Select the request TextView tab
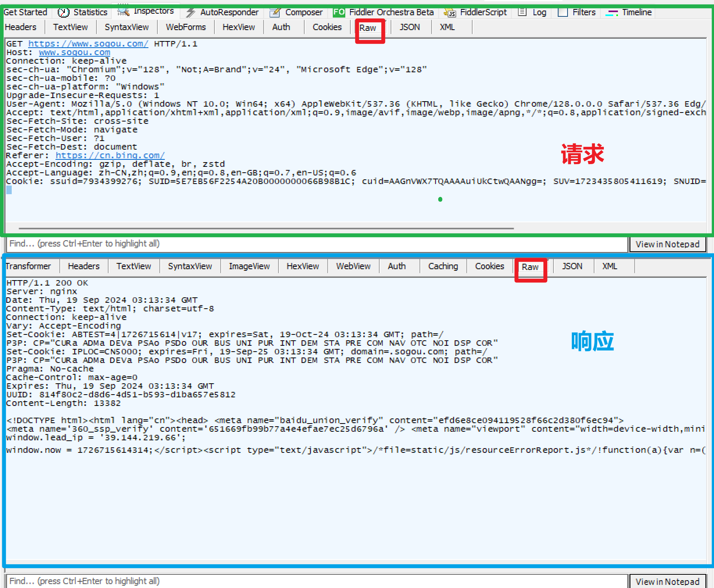 70,27
